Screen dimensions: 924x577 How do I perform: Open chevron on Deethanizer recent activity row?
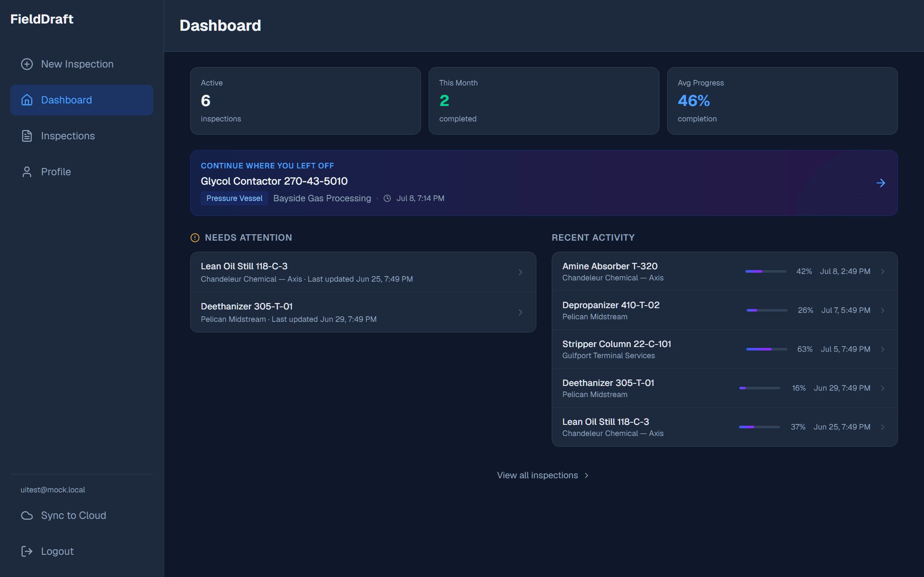(883, 388)
